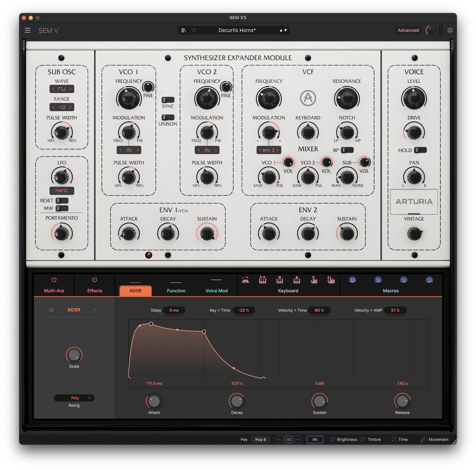Click the Poly 8 polyphony button
Viewport: 476px width, 470px height.
coord(260,439)
